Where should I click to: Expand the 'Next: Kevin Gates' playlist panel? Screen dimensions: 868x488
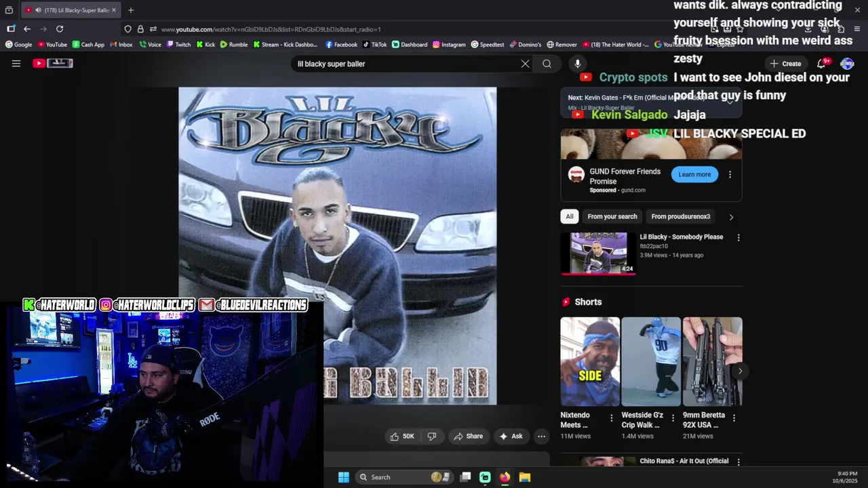730,102
